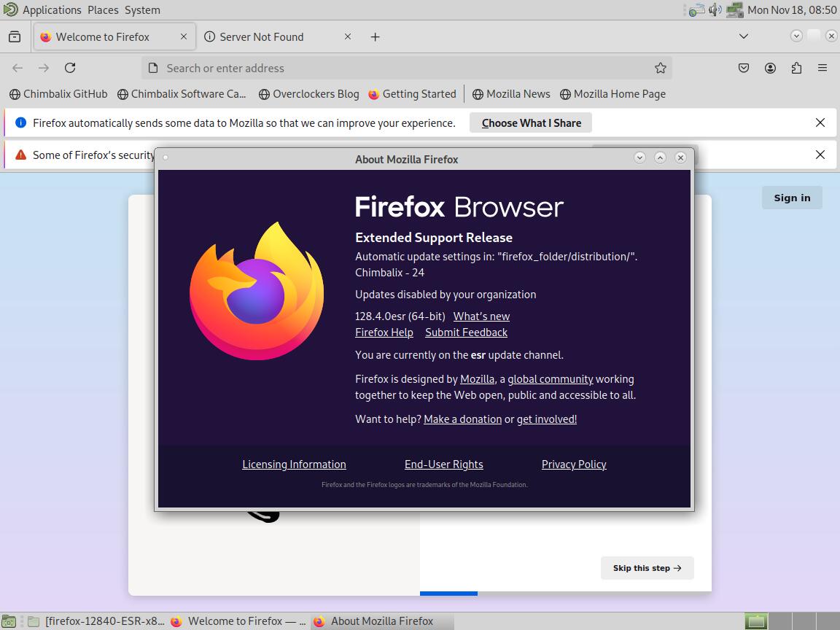
Task: Close the About Mozilla Firefox dialog
Action: (680, 157)
